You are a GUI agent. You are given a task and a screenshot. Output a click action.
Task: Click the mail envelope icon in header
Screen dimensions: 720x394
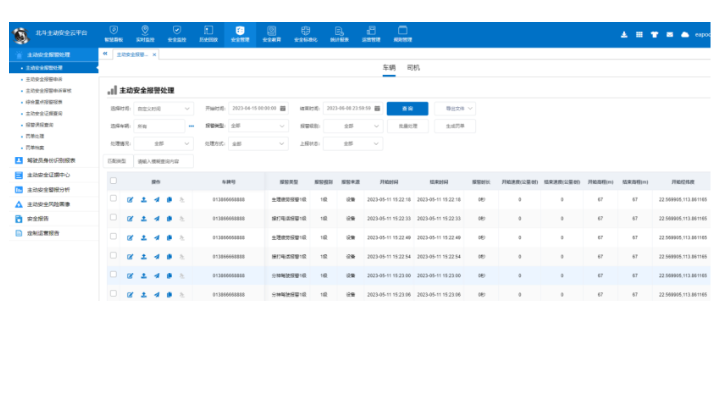(670, 34)
